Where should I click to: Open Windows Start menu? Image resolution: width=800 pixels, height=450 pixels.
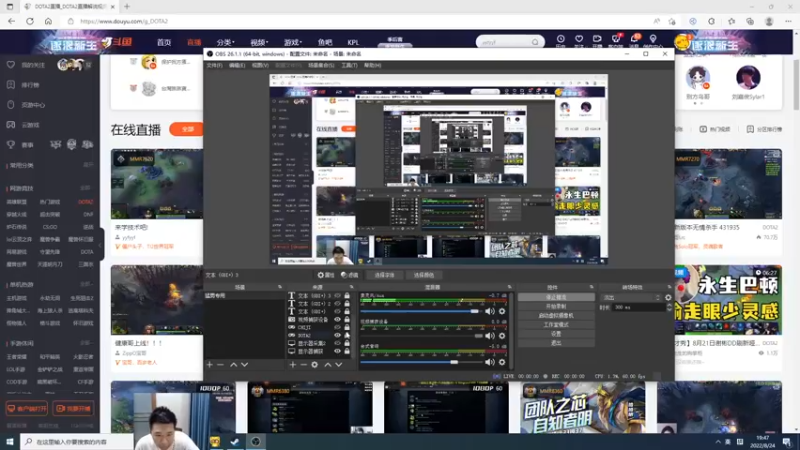[x=10, y=442]
